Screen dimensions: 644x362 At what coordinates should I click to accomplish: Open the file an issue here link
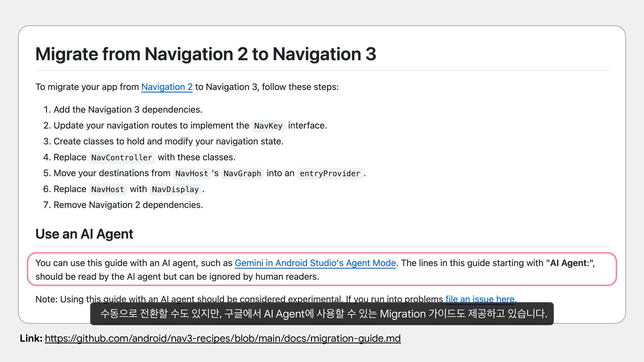[480, 298]
